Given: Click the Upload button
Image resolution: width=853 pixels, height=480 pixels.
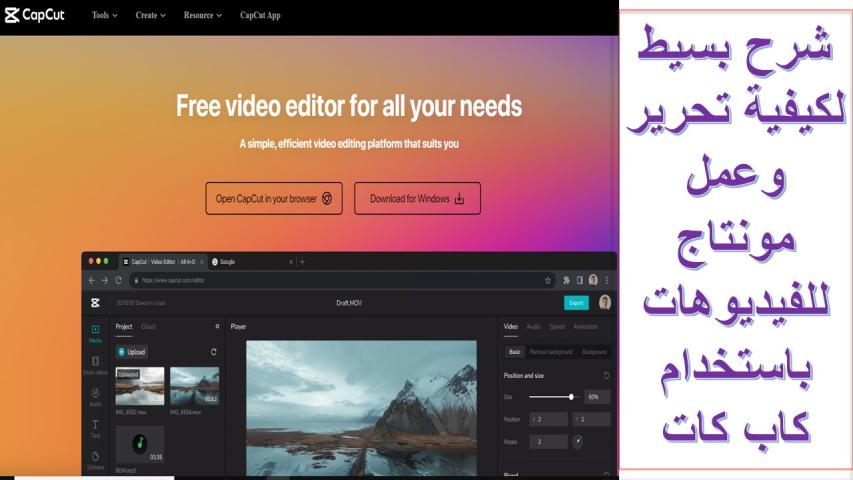Looking at the screenshot, I should point(132,352).
